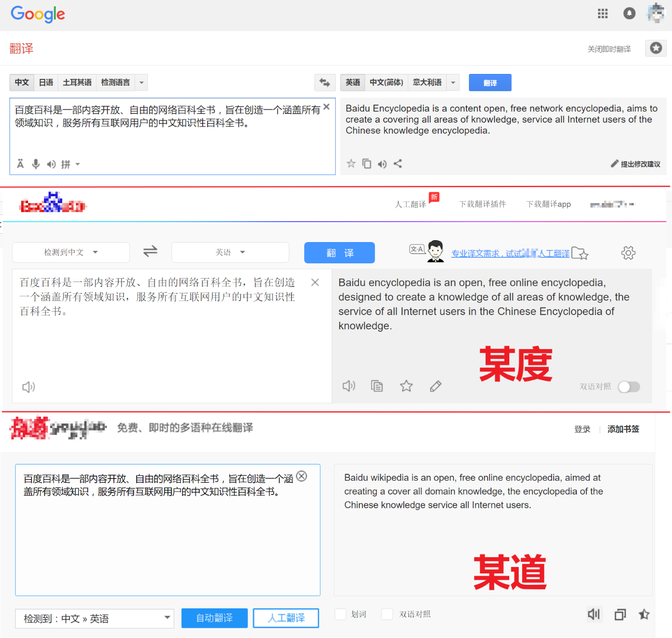Open 检测到中文 source dropdown
Viewport: 672px width, 638px height.
pos(71,252)
